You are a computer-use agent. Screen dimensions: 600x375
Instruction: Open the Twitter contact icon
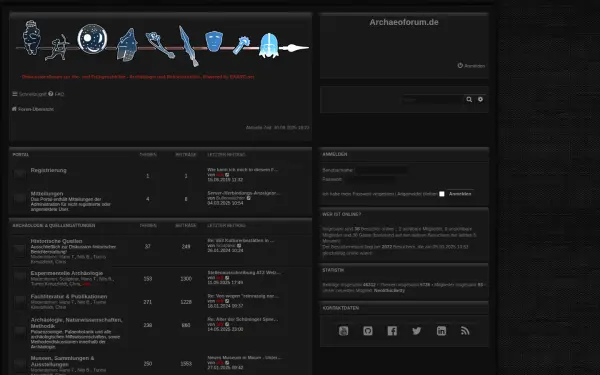point(417,331)
